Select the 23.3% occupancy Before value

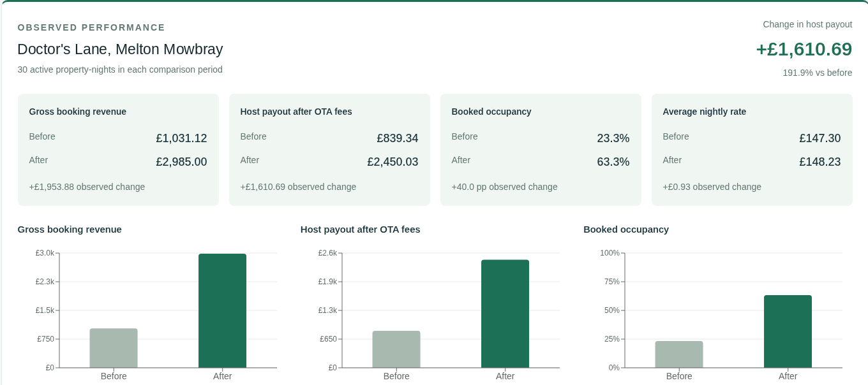613,138
